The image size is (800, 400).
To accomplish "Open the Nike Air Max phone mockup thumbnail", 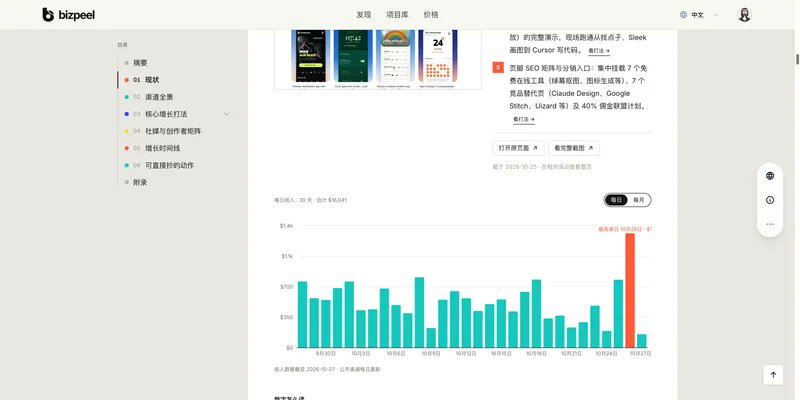I will pos(311,56).
